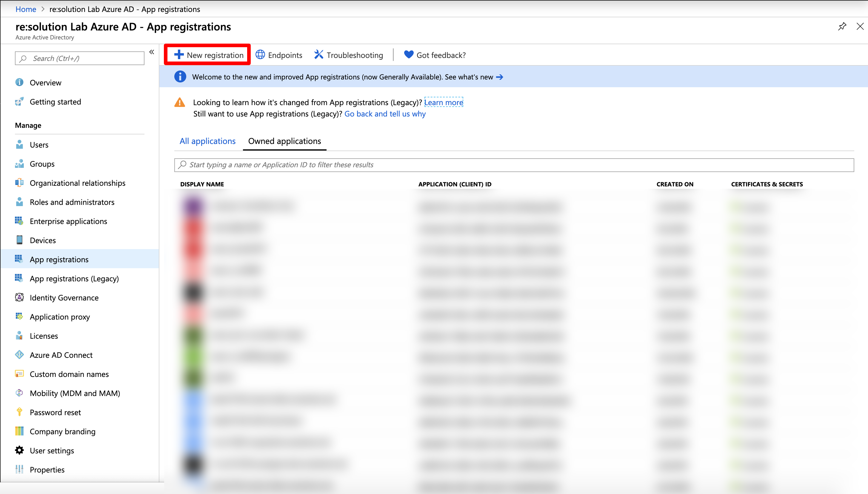The width and height of the screenshot is (868, 494).
Task: Click the App registrations (Legacy) icon
Action: tap(19, 278)
